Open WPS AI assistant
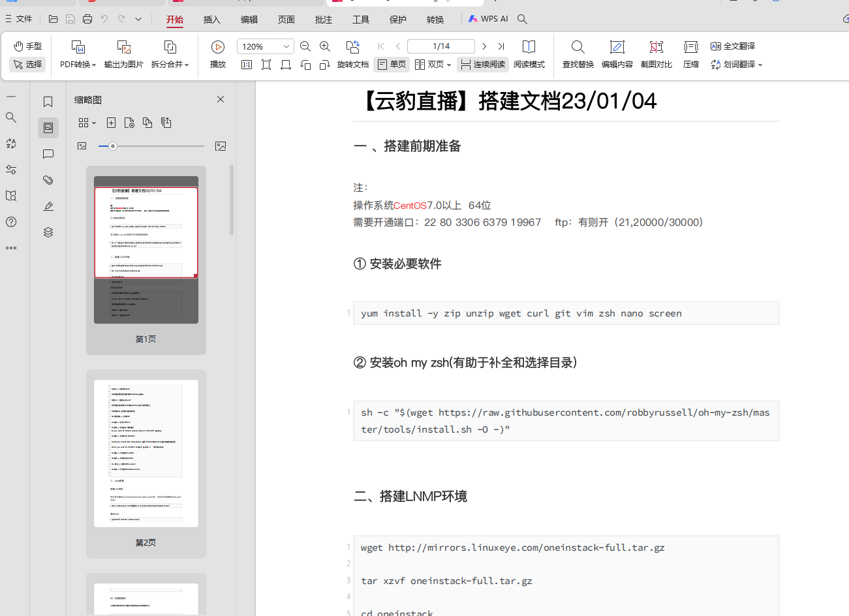Screen dimensions: 849x616 pyautogui.click(x=488, y=19)
